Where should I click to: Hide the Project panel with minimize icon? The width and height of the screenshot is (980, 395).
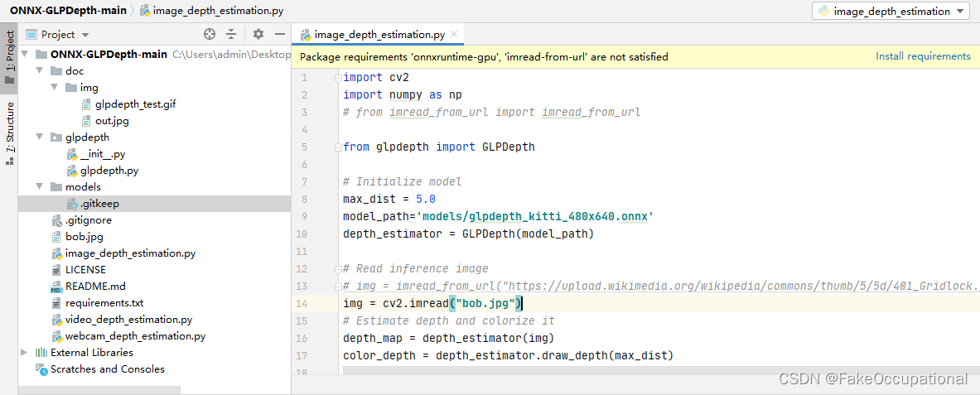coord(279,35)
